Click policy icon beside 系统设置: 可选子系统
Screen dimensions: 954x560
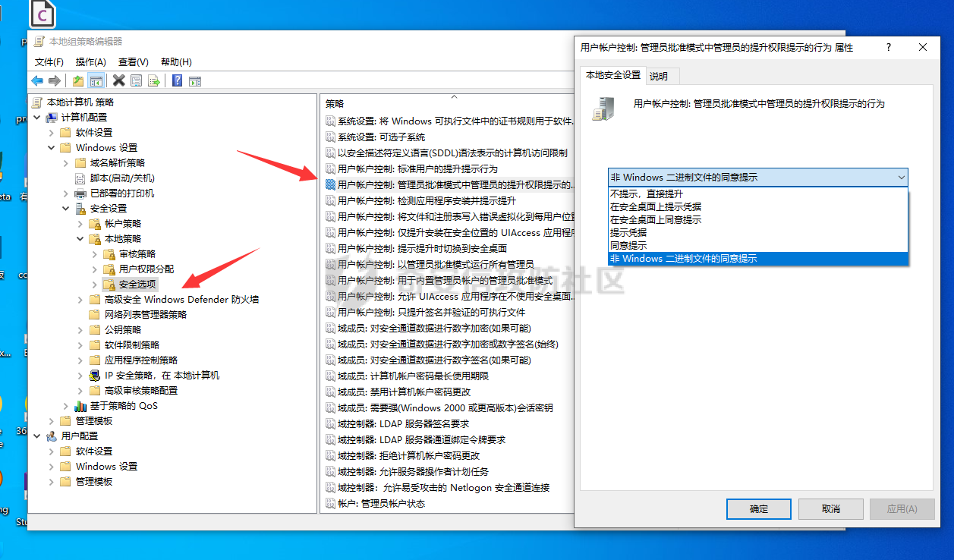click(330, 137)
